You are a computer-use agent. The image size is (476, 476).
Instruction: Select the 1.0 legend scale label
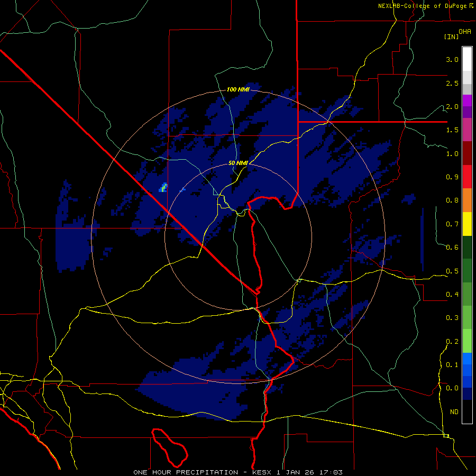tap(452, 153)
